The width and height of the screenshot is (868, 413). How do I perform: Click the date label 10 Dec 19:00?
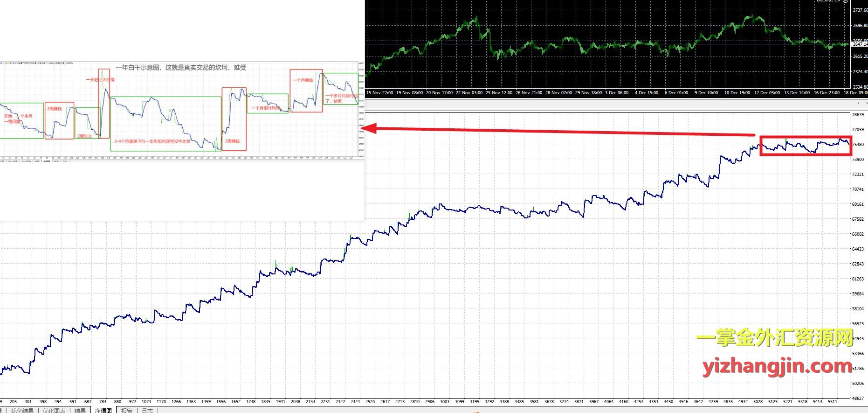click(737, 92)
